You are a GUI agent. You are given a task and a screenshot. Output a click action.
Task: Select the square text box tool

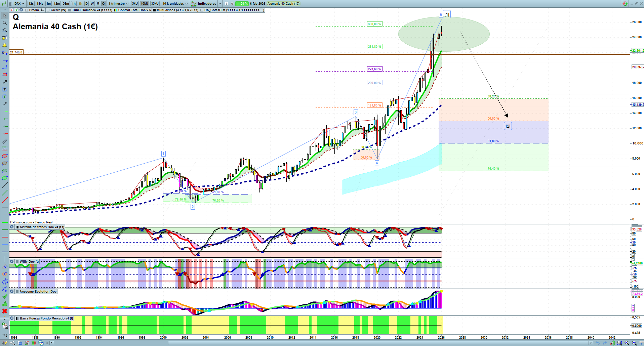coord(5,89)
